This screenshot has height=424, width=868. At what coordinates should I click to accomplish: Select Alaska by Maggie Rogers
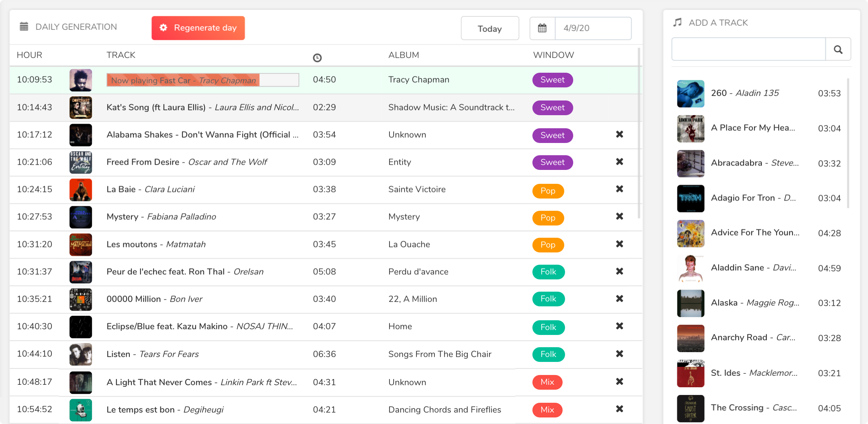point(759,303)
